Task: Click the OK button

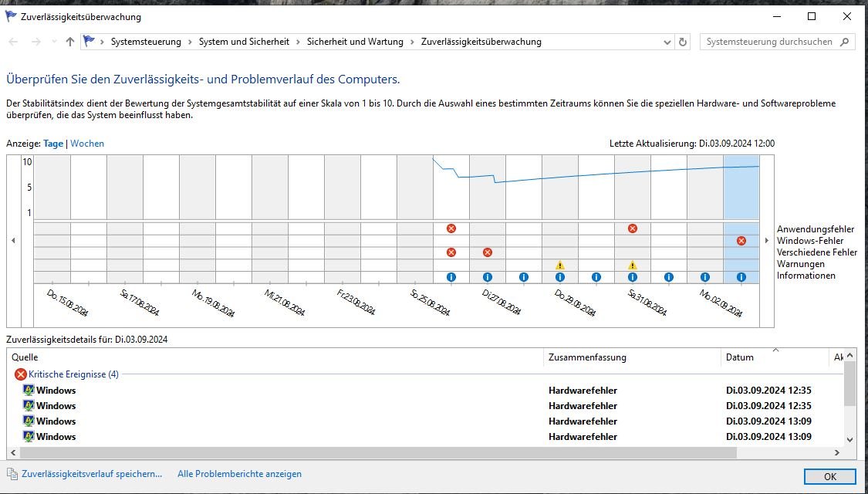Action: click(x=829, y=477)
